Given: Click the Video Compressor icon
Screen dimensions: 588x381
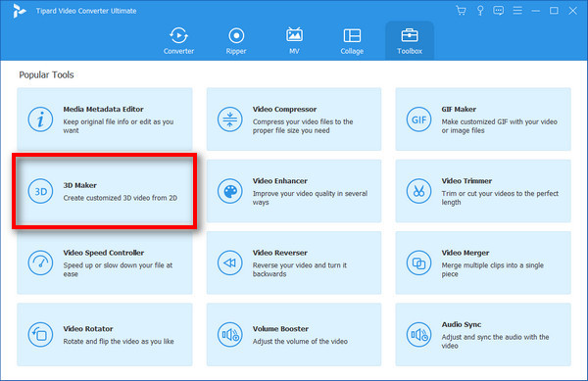Looking at the screenshot, I should coord(230,119).
